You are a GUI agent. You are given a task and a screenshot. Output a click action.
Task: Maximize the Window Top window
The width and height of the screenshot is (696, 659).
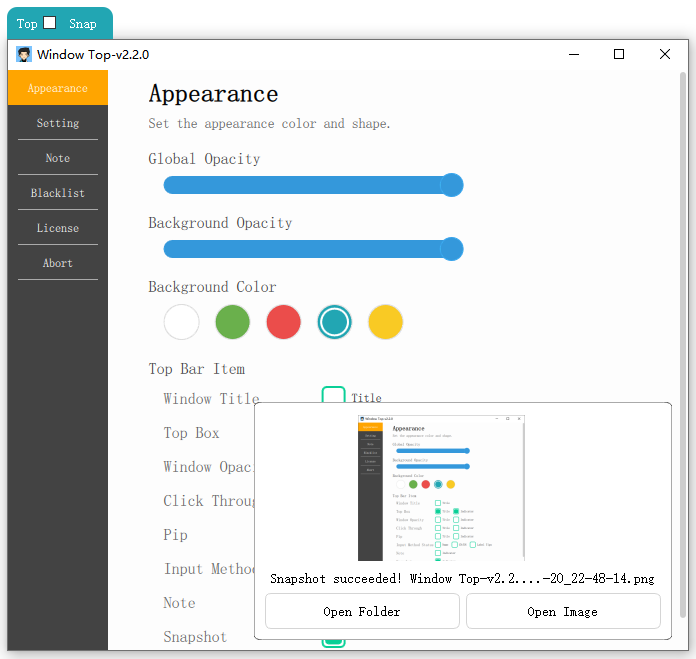(x=619, y=55)
